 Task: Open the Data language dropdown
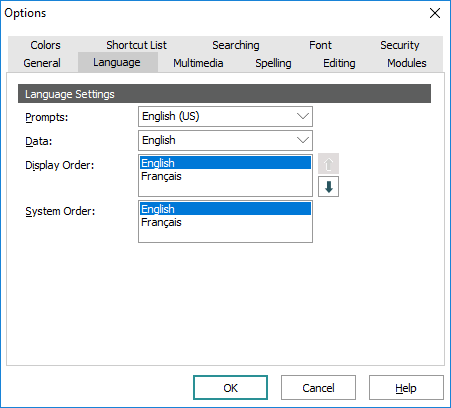coord(225,140)
